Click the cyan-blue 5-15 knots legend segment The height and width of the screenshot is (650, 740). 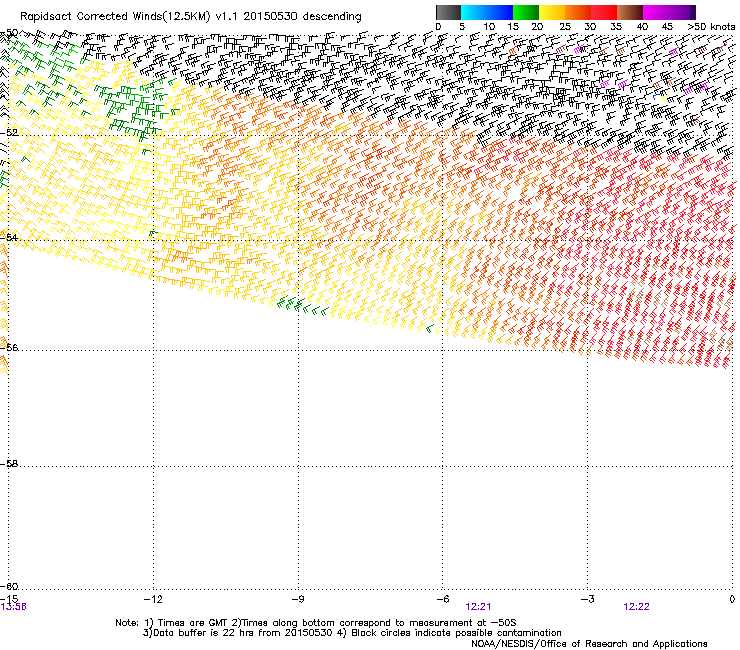pyautogui.click(x=487, y=12)
